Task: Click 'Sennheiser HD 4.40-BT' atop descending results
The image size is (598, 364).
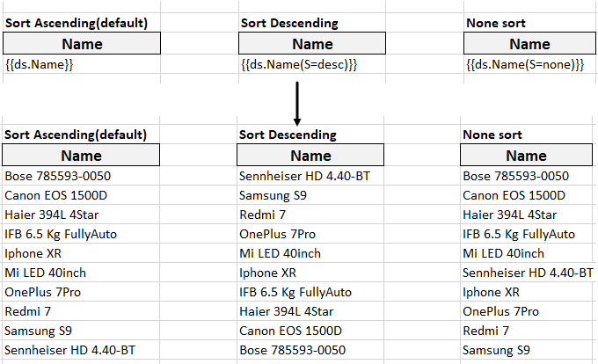Action: point(304,176)
